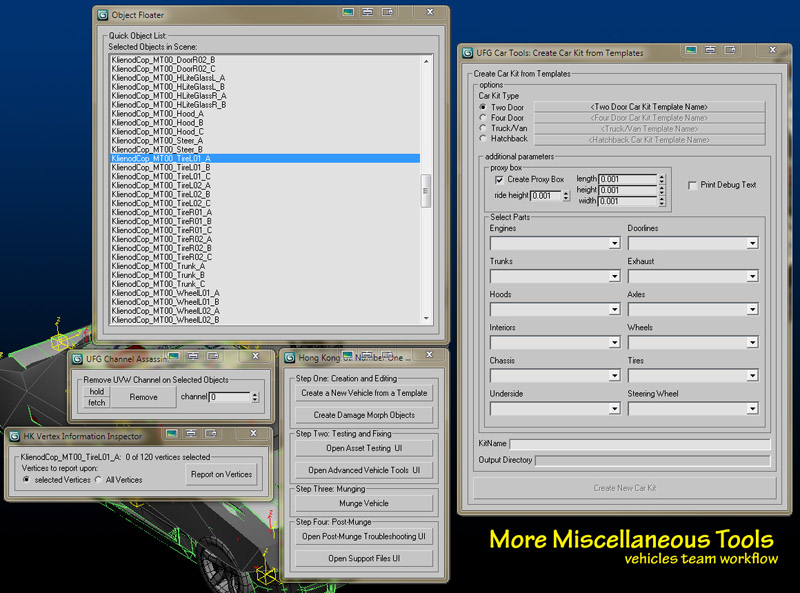Open the Trunks dropdown
The width and height of the screenshot is (800, 593).
(614, 277)
